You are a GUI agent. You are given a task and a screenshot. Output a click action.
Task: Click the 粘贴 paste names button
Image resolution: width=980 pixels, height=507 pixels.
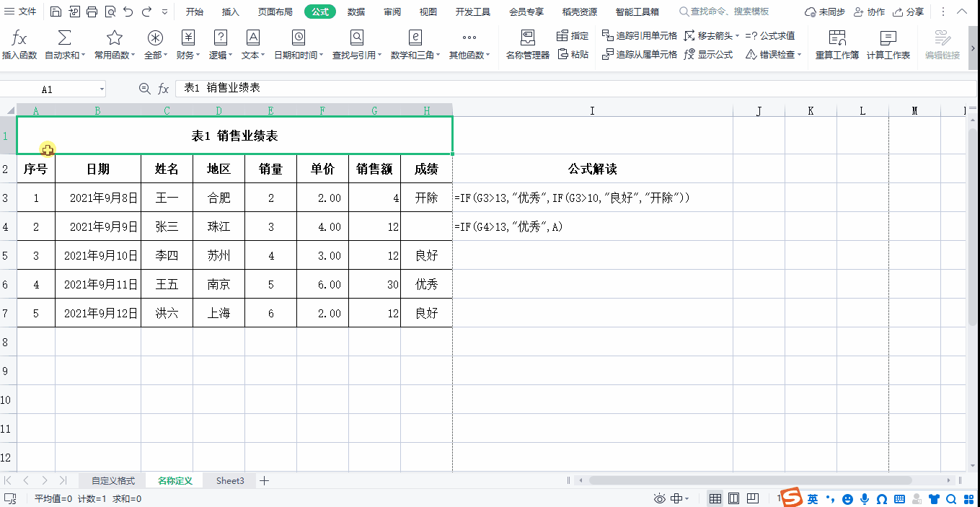pos(573,54)
